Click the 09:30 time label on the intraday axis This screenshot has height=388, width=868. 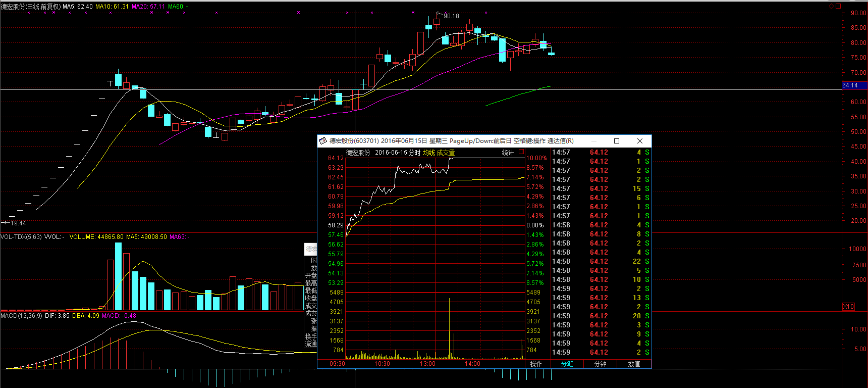pyautogui.click(x=337, y=364)
